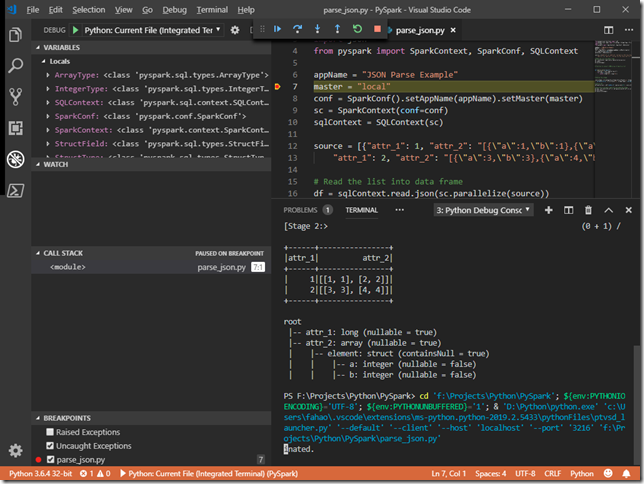Switch to the Problems panel tab

[x=300, y=210]
